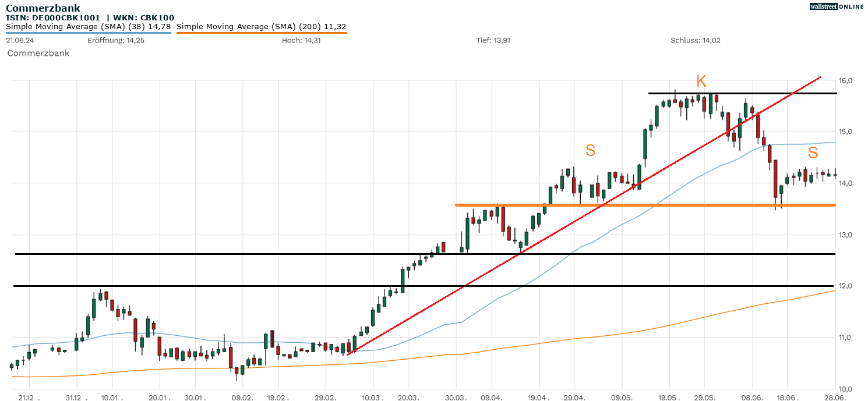This screenshot has height=401, width=868.
Task: Click the Tief 13,91 value
Action: [493, 40]
